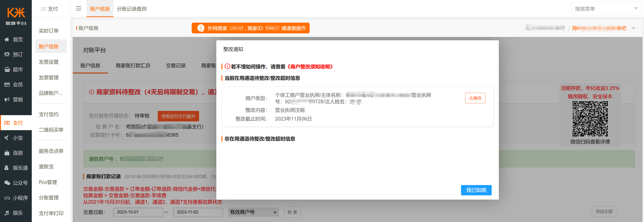Click the home icon beside 首页
The height and width of the screenshot is (222, 644).
click(7, 39)
